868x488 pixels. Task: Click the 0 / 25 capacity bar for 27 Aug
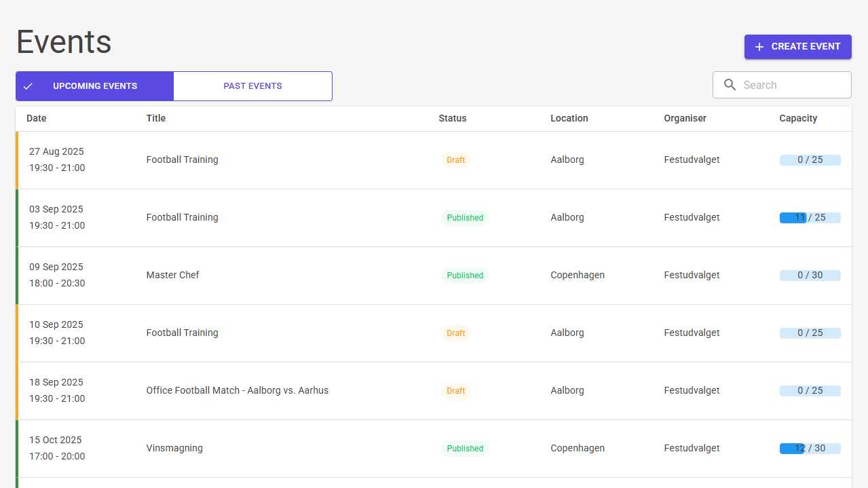(x=810, y=160)
